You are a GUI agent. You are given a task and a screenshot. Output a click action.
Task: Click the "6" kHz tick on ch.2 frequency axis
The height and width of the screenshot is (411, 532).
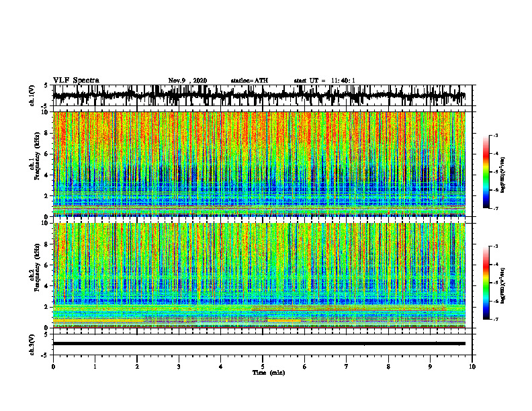[48, 265]
